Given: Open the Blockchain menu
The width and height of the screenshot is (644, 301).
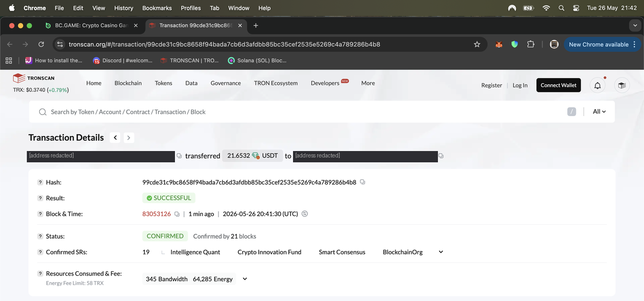Looking at the screenshot, I should tap(128, 83).
